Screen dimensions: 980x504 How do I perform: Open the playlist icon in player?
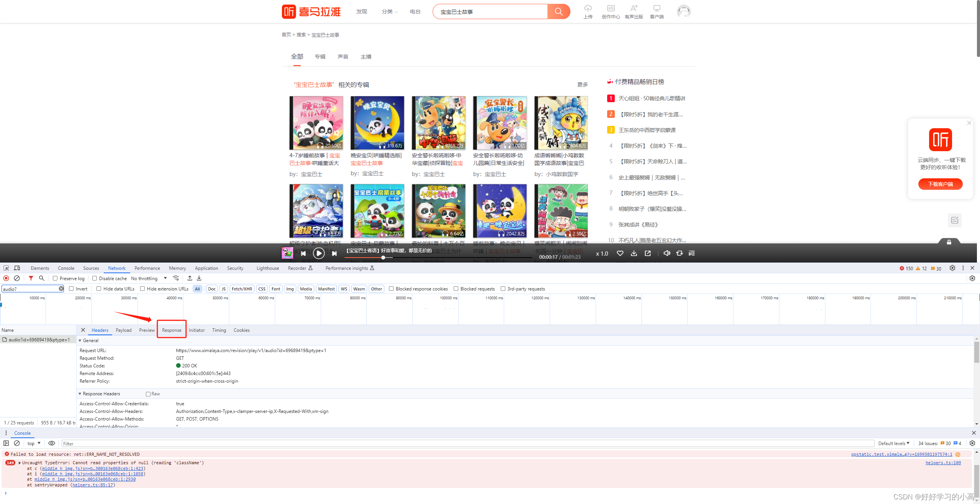coord(692,253)
